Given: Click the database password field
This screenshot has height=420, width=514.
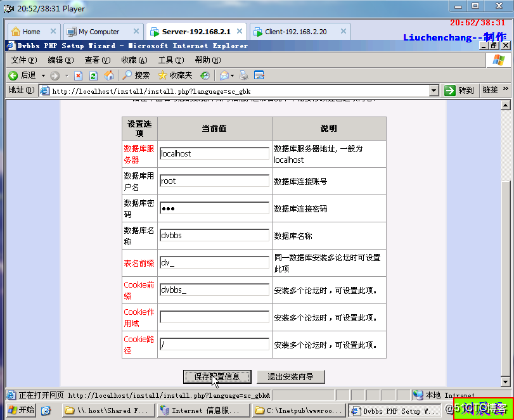Looking at the screenshot, I should (214, 208).
